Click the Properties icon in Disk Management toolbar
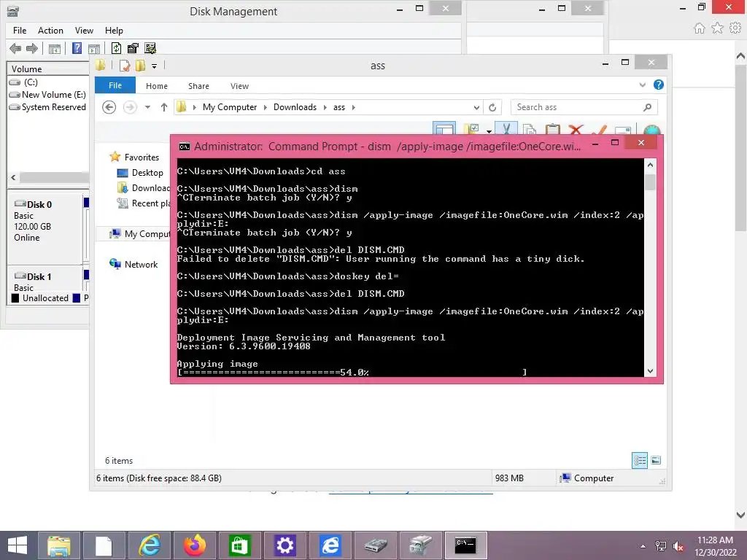The height and width of the screenshot is (560, 747). (133, 48)
